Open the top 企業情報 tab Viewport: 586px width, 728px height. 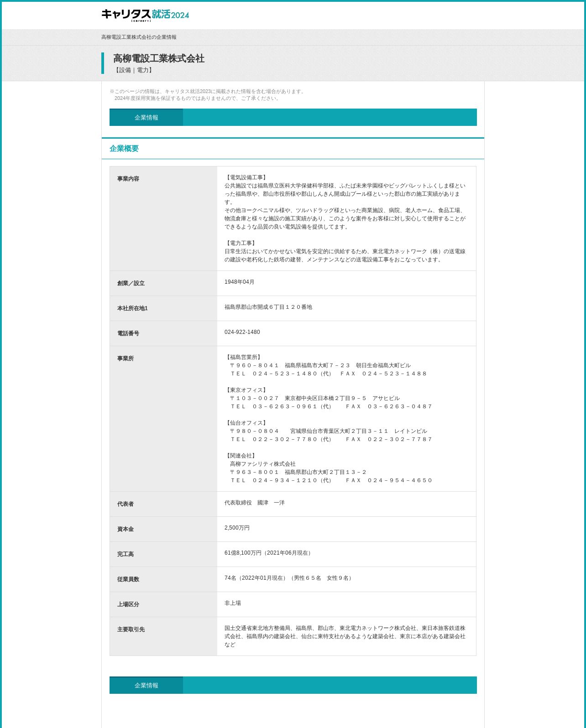point(146,117)
